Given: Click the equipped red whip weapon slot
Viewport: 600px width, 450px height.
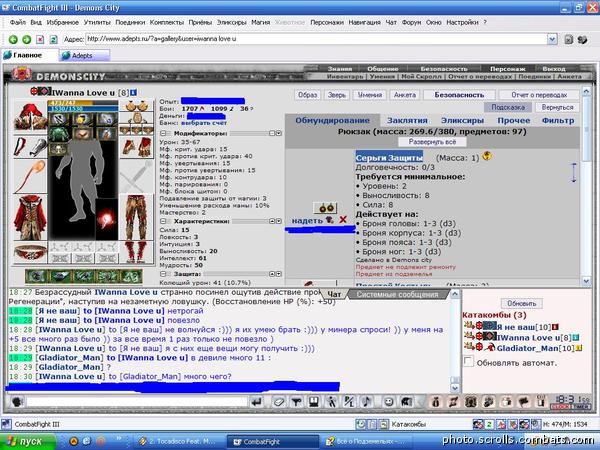Looking at the screenshot, I should tap(30, 177).
